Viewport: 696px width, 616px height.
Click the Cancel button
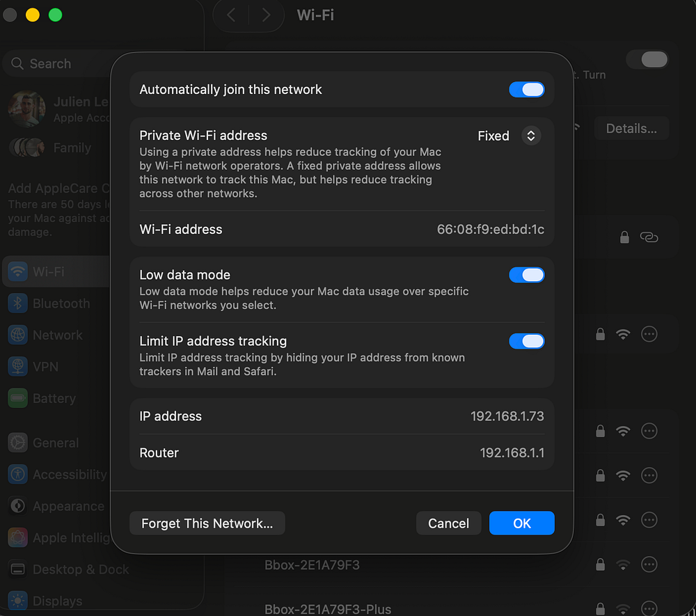[x=448, y=523]
